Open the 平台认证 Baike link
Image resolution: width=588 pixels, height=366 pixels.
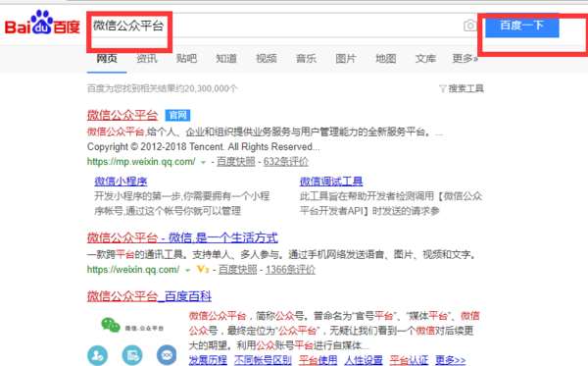(409, 360)
